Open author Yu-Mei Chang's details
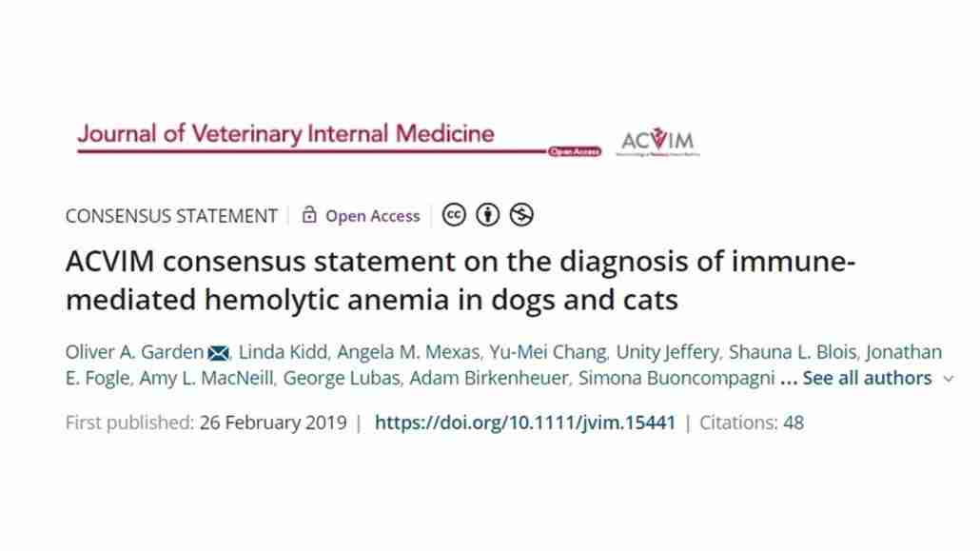The image size is (980, 551). coord(547,352)
